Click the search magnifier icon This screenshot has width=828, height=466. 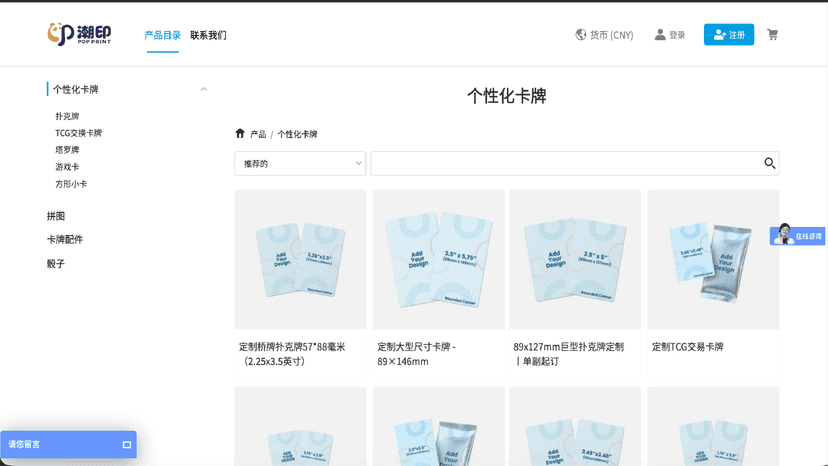769,163
